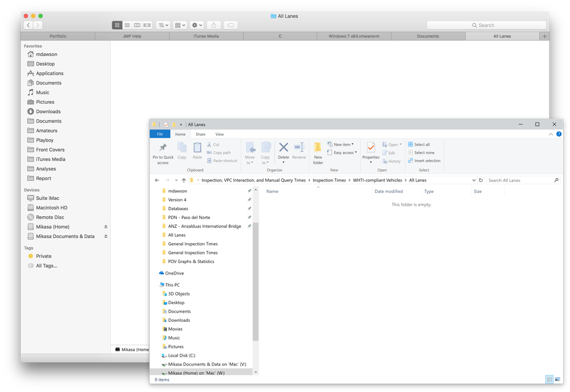Switch to iTunes Media tab in Finder
The image size is (570, 392).
[x=206, y=36]
